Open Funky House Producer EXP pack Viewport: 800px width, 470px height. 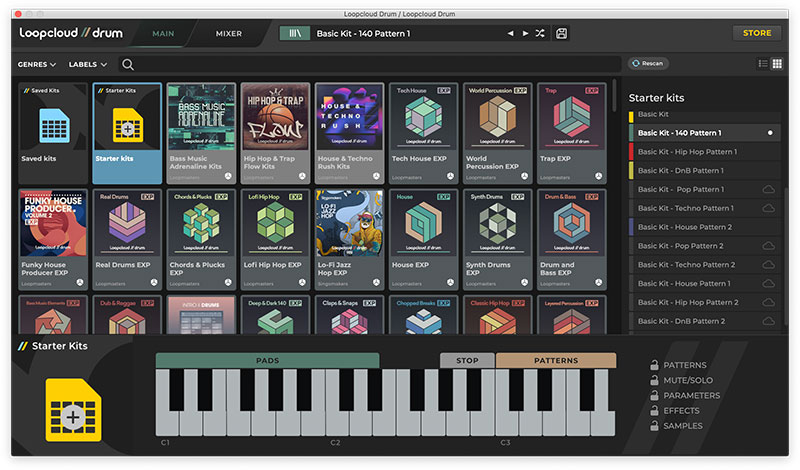coord(53,239)
